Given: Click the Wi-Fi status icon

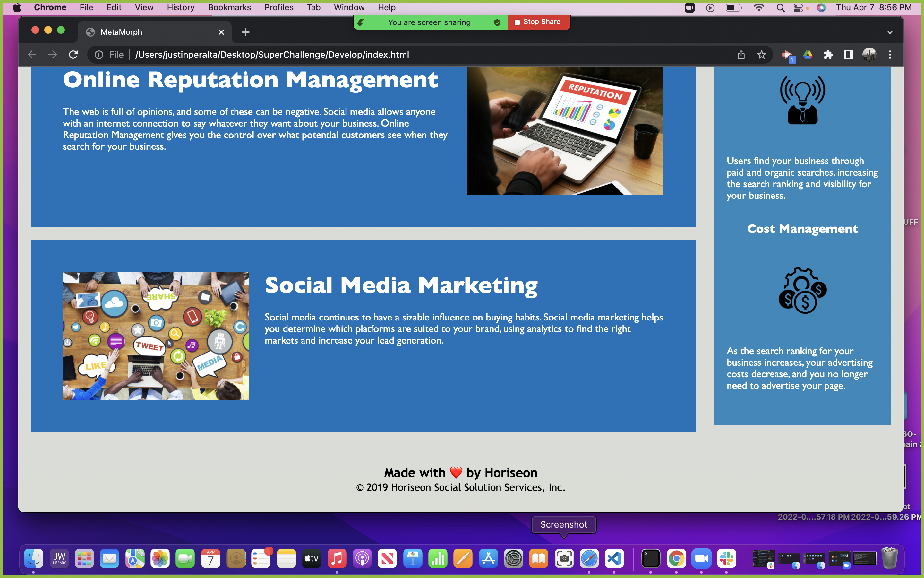Looking at the screenshot, I should pyautogui.click(x=759, y=8).
